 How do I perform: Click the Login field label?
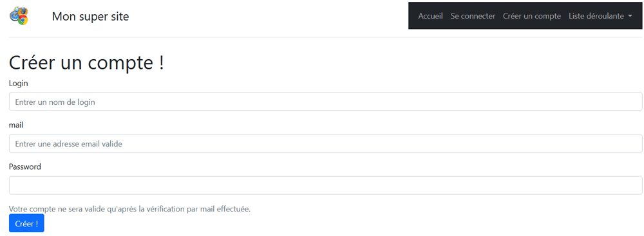(x=19, y=84)
